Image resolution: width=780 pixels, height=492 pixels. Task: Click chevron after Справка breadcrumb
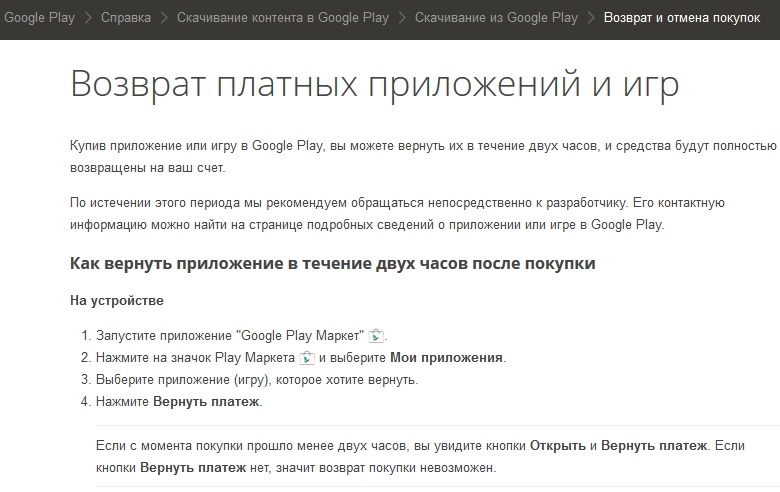[164, 18]
